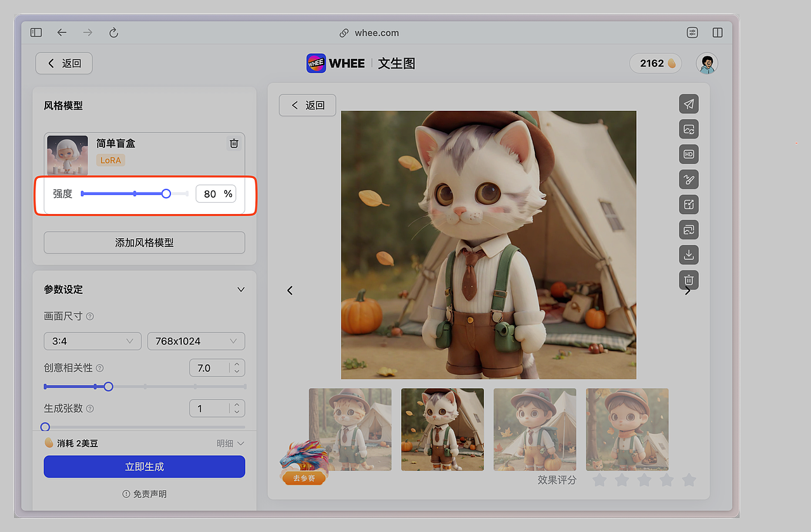Increase 创意相关性 value with the up arrow
Screen dimensions: 811x532
point(237,364)
